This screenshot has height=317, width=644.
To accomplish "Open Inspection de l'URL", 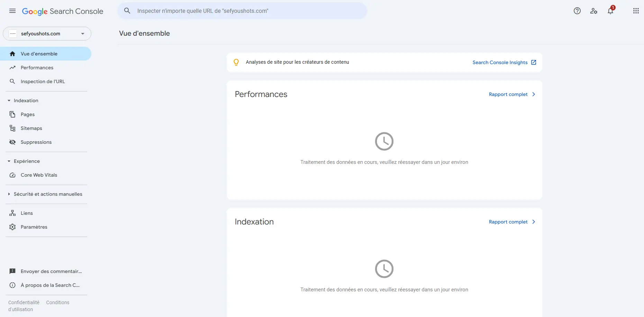I will (x=43, y=81).
